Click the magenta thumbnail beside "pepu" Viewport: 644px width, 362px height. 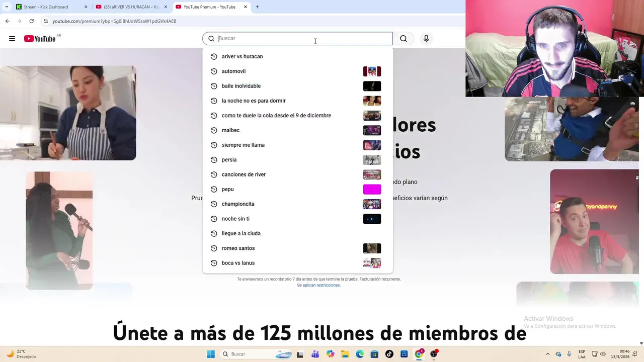[372, 189]
